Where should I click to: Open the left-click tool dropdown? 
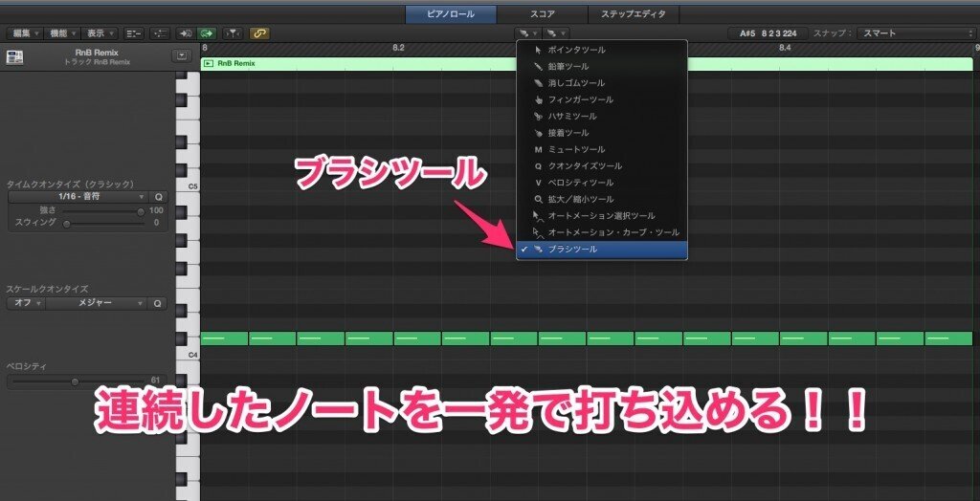click(528, 33)
